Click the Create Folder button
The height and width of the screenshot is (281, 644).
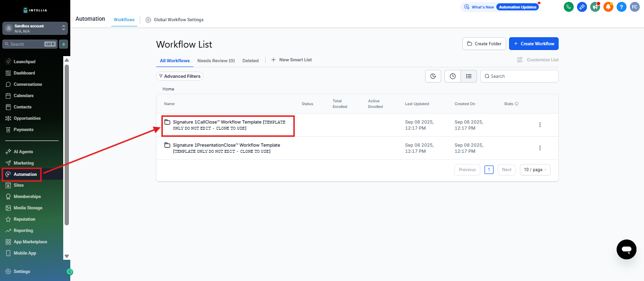coord(484,44)
